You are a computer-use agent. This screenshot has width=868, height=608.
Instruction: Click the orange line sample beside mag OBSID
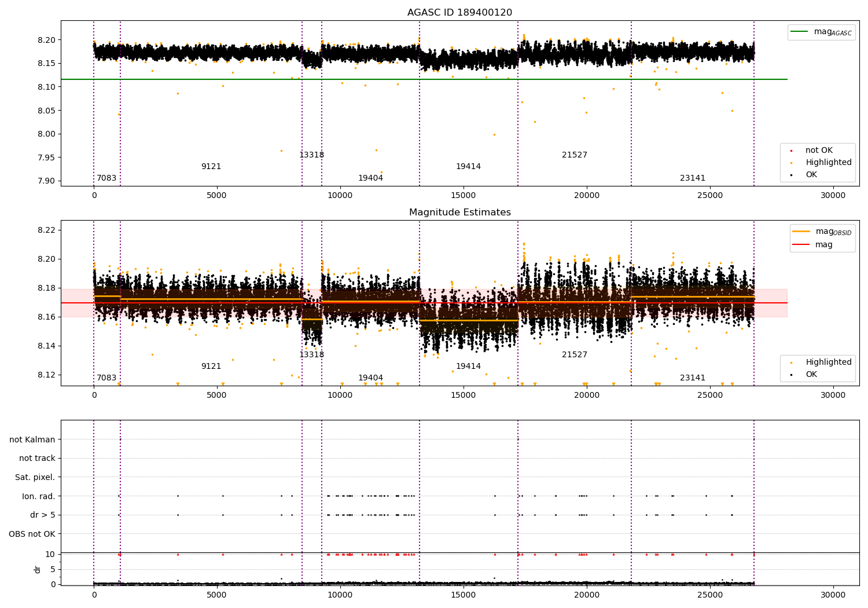pyautogui.click(x=801, y=231)
